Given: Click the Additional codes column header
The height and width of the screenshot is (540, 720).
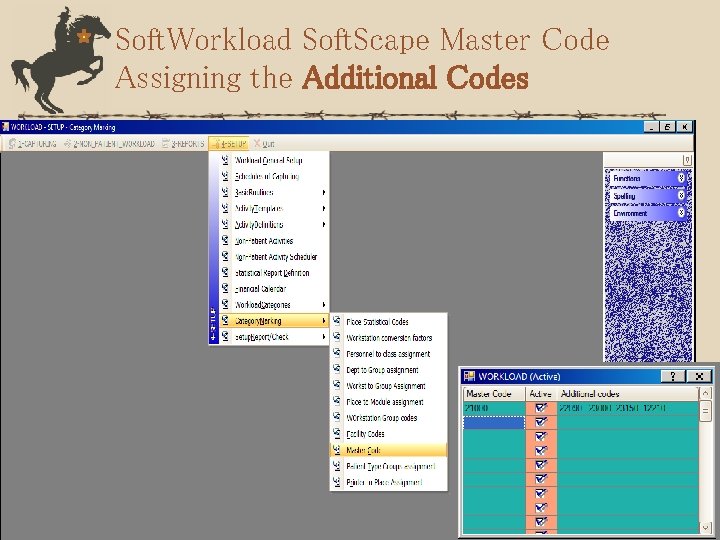Looking at the screenshot, I should [x=628, y=394].
